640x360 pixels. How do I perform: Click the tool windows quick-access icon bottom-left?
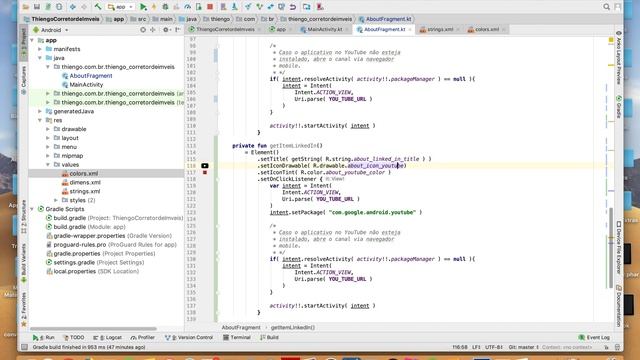tap(24, 347)
